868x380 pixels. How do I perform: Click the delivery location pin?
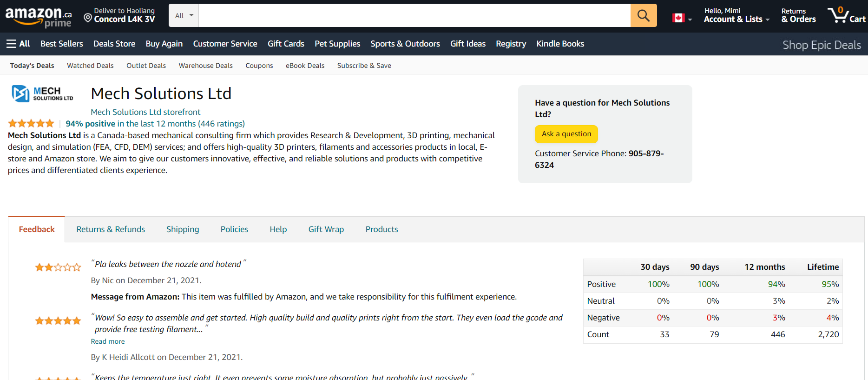[88, 18]
